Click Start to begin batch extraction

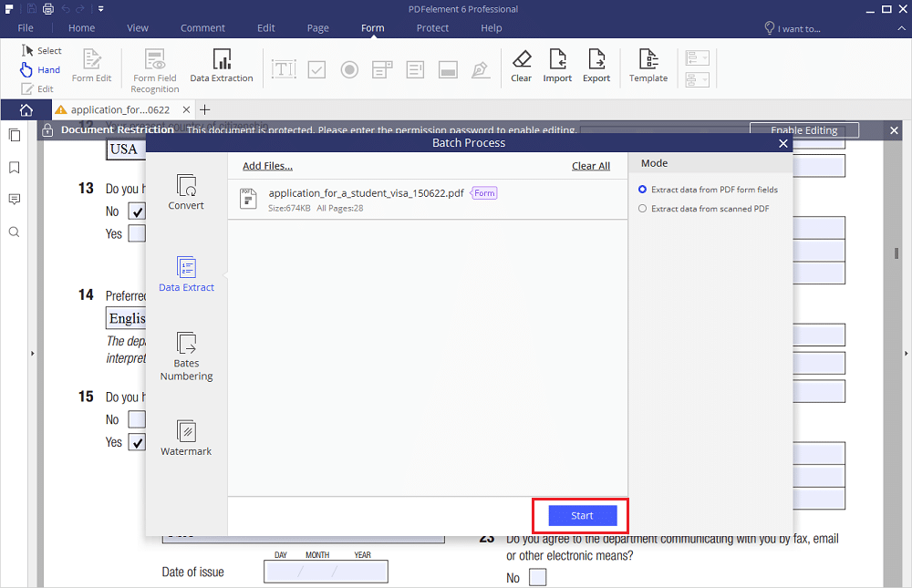click(582, 516)
